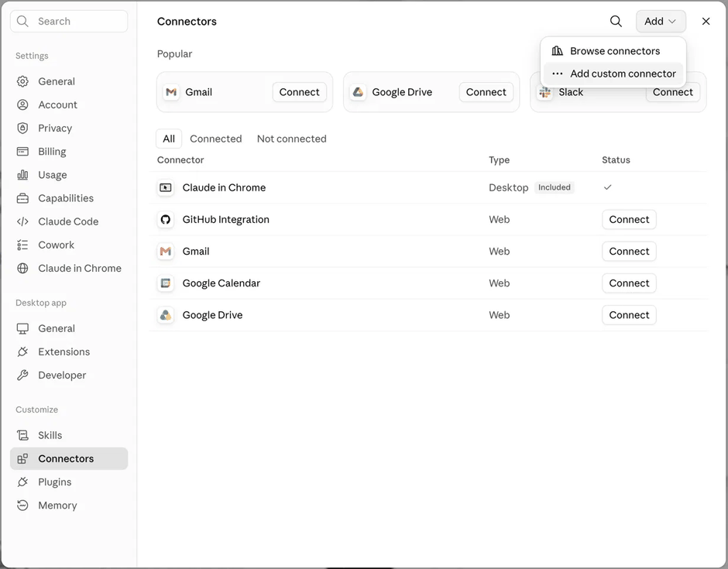728x569 pixels.
Task: Click the Extensions plug icon
Action: coord(22,351)
